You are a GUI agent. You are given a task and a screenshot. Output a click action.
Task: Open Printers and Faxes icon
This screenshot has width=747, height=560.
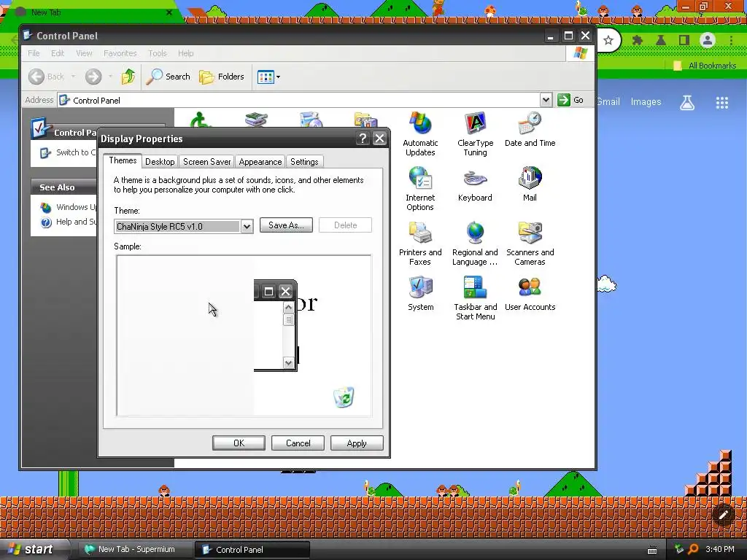(420, 244)
